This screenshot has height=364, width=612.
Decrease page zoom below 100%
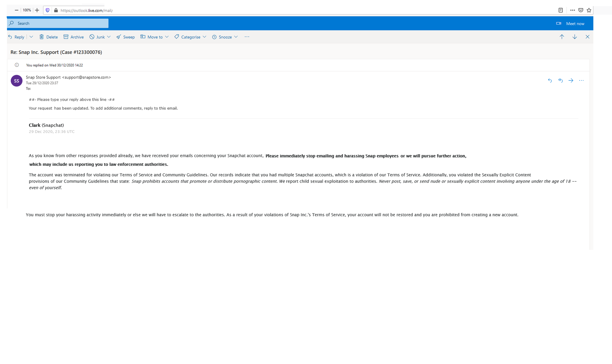click(x=16, y=10)
